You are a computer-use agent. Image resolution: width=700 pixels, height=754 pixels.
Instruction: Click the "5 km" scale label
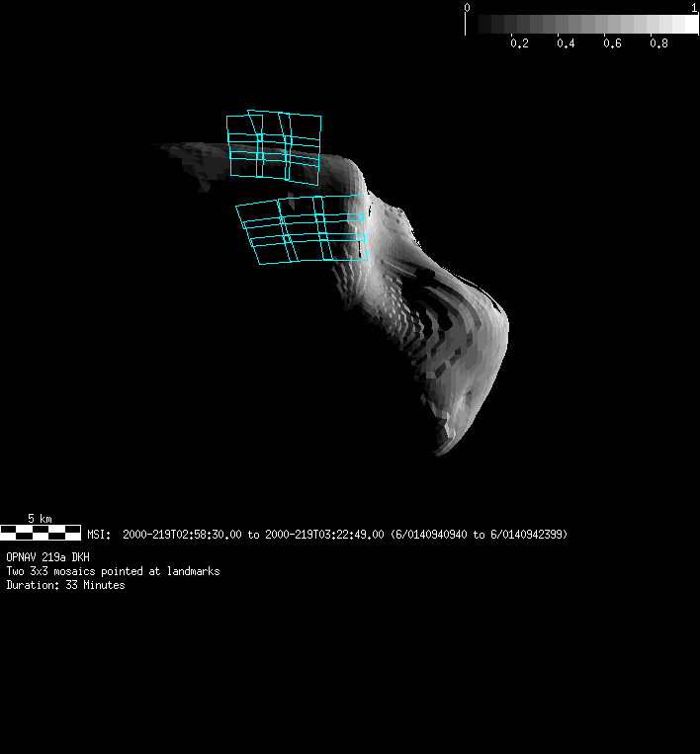[40, 518]
